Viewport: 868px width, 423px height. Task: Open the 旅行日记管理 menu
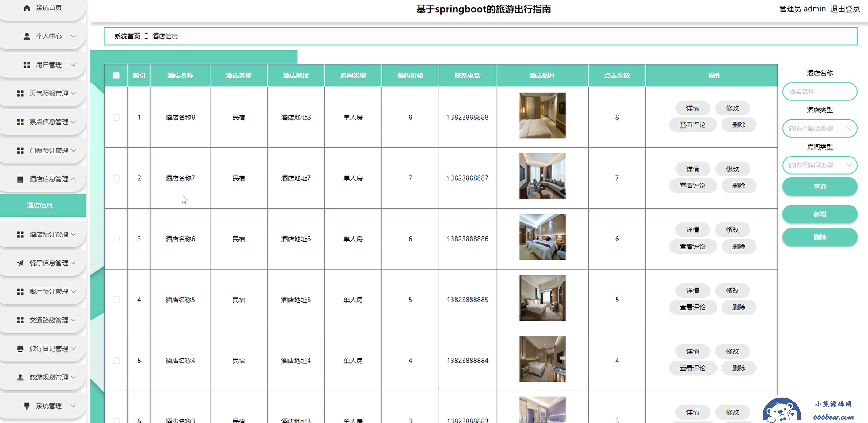43,349
